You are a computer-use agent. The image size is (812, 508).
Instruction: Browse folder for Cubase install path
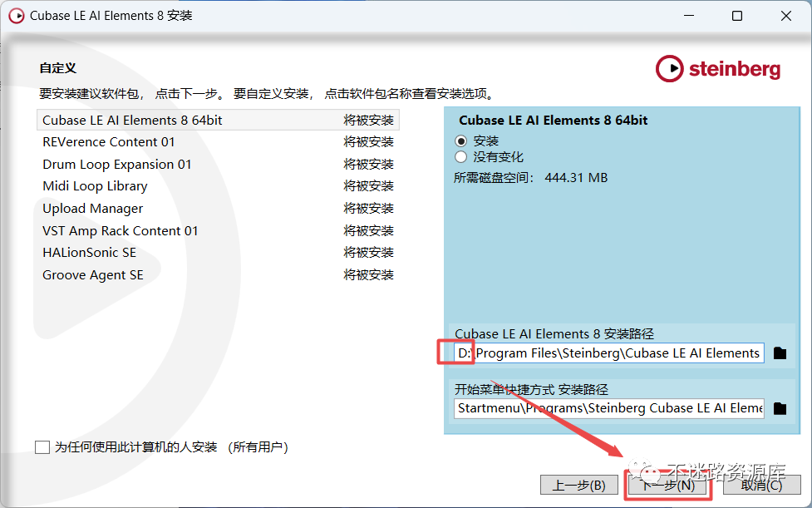(780, 353)
